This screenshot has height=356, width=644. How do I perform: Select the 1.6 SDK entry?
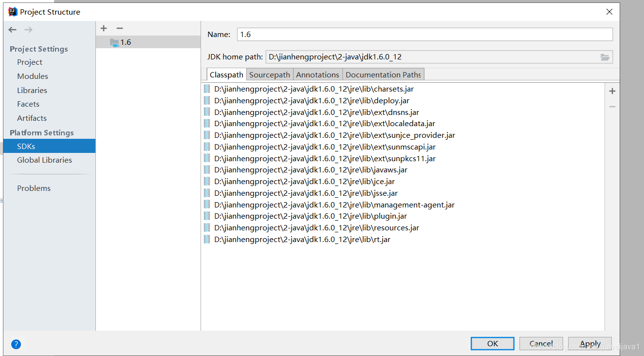(x=148, y=42)
